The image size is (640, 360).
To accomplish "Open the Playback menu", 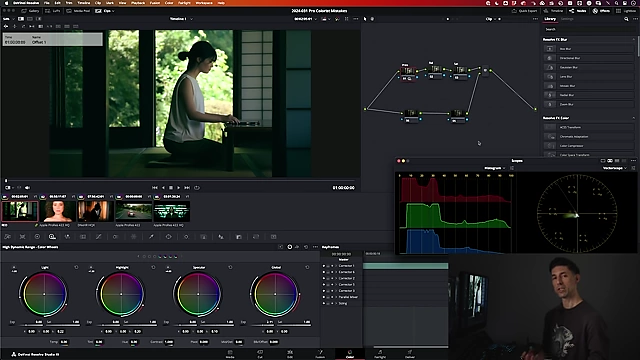I will click(x=138, y=3).
